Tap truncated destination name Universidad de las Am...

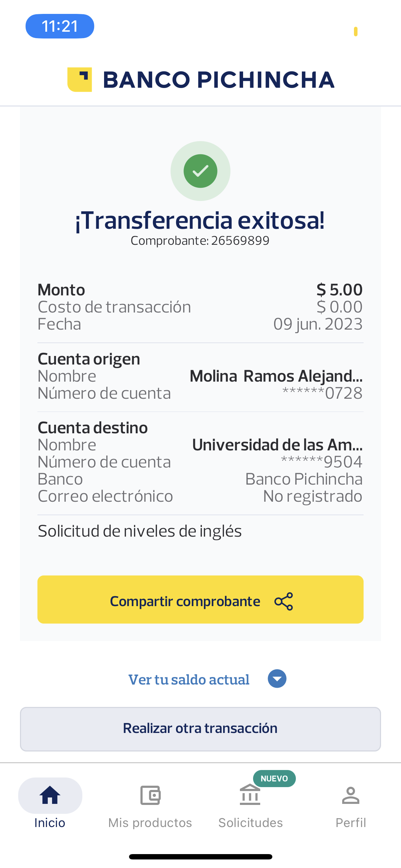(277, 445)
